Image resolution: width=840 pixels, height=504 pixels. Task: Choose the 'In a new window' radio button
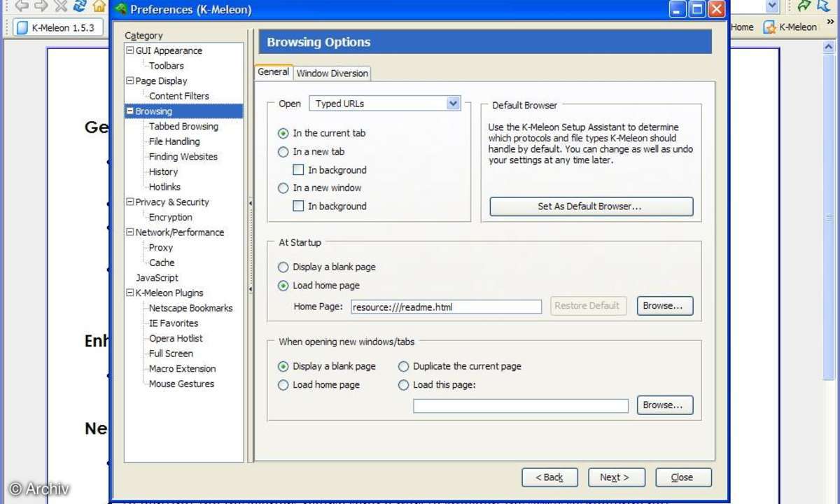[x=283, y=188]
